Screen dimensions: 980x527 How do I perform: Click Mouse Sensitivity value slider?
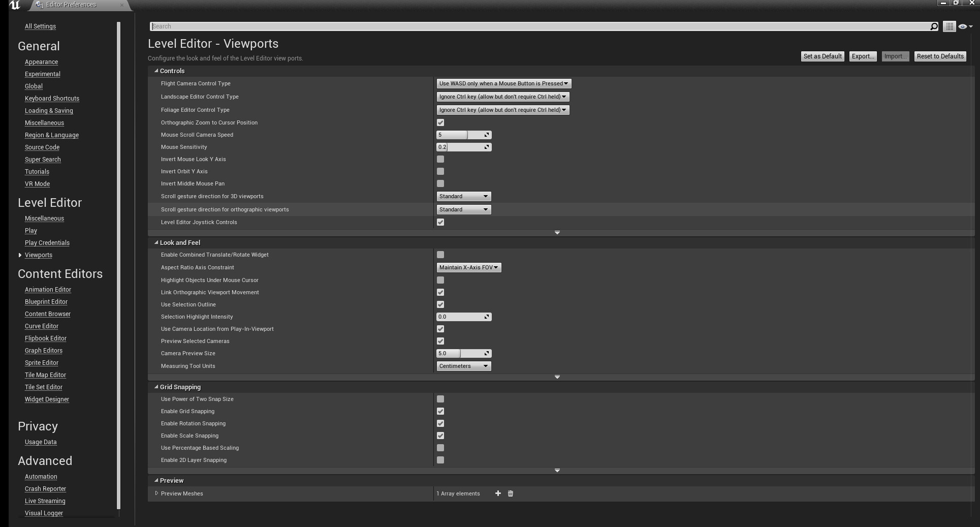[463, 147]
